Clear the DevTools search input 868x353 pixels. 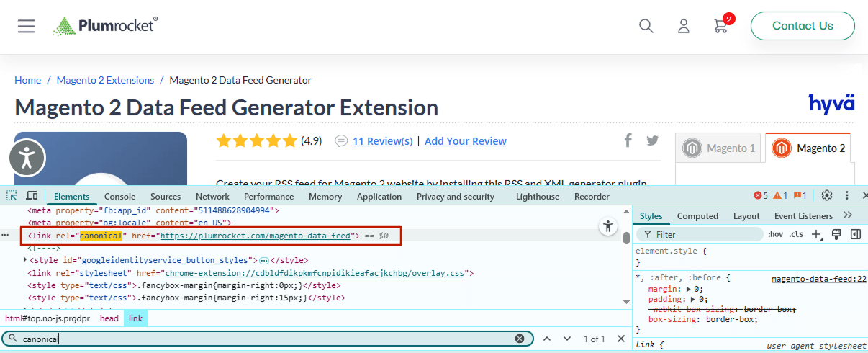pyautogui.click(x=520, y=339)
